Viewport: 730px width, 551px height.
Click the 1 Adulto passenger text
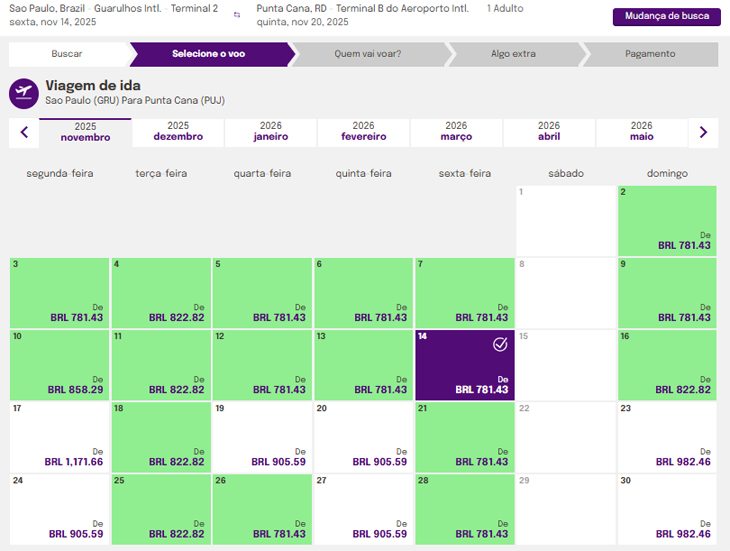(505, 8)
